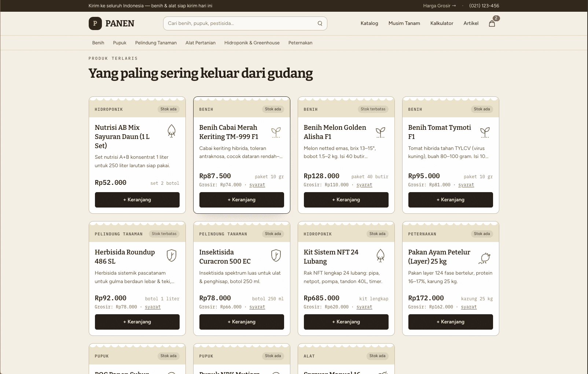
Task: Click sprout icon on Benih Cabai Merah card
Action: pos(276,132)
